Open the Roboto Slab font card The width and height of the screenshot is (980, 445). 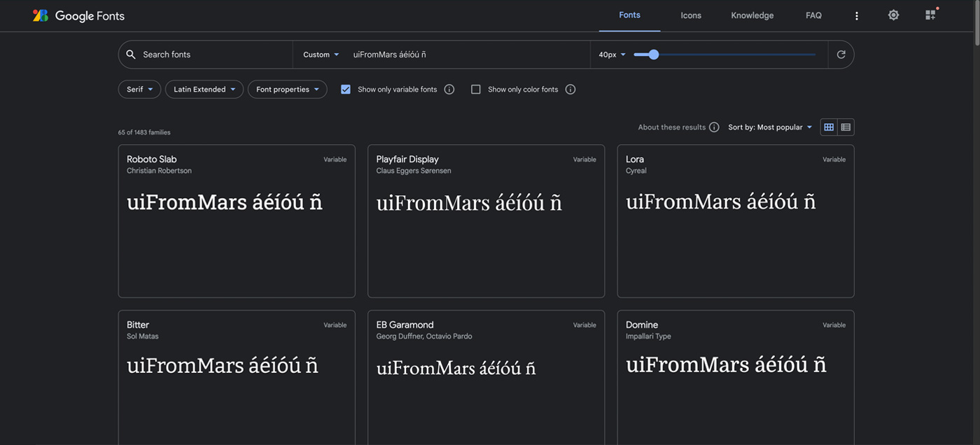(237, 221)
